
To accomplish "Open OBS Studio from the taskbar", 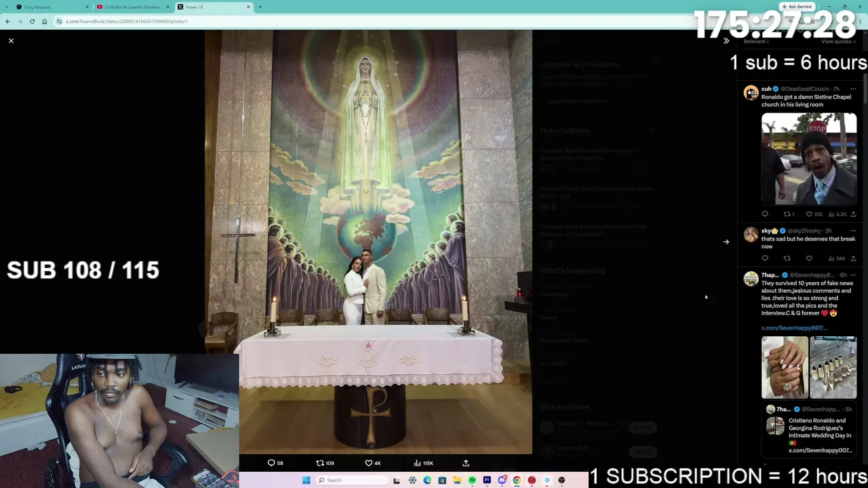I will 561,480.
